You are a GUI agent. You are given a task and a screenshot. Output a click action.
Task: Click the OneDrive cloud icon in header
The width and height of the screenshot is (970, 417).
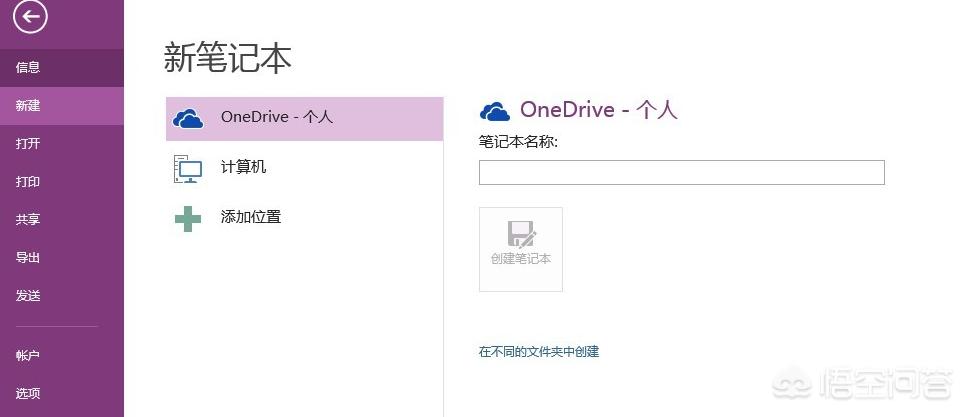pyautogui.click(x=494, y=111)
